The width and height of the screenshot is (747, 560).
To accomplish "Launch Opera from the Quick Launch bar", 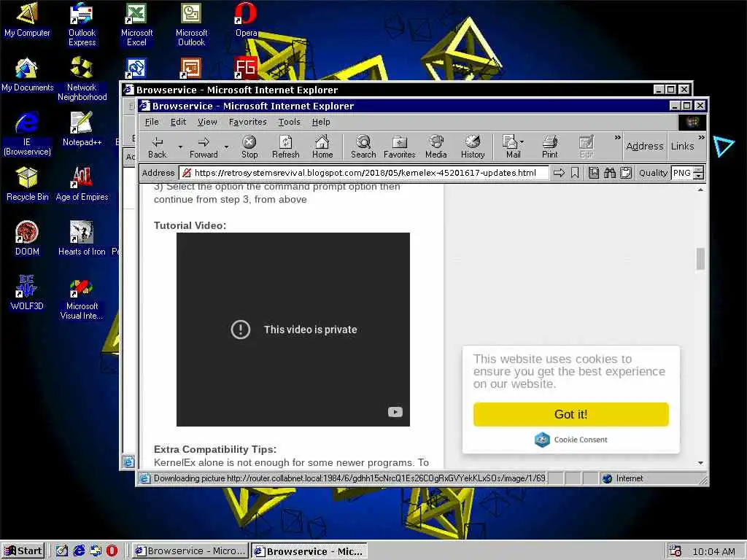I will 112,551.
